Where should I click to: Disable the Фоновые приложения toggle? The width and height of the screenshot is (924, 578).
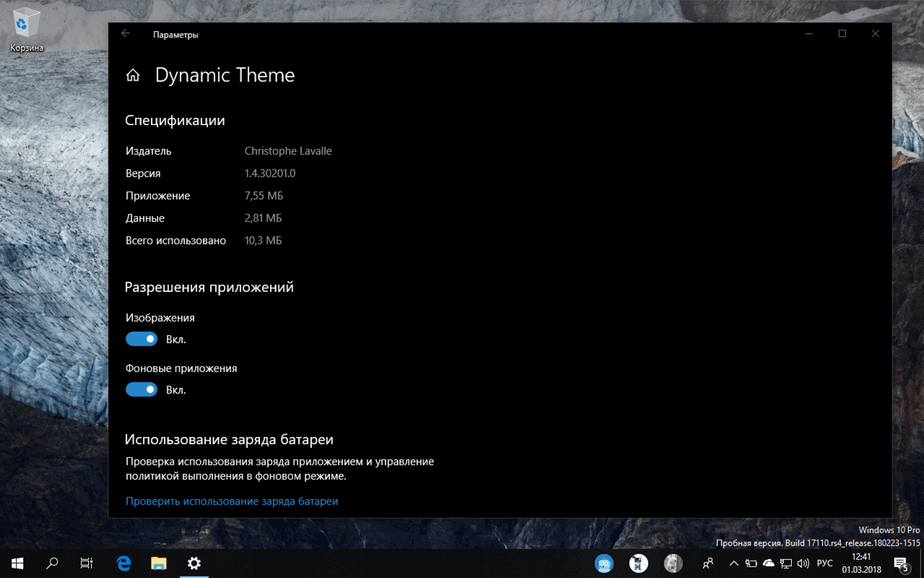pyautogui.click(x=141, y=389)
